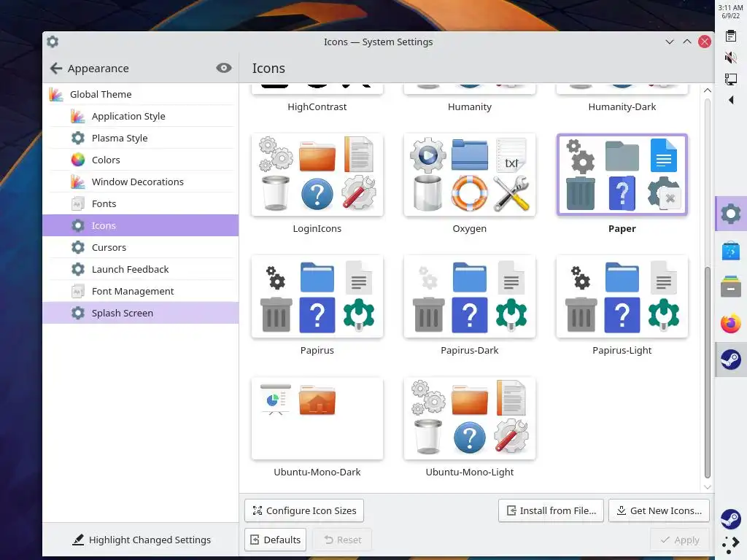Image resolution: width=747 pixels, height=560 pixels.
Task: Select the LoginIcons icon theme
Action: click(317, 175)
